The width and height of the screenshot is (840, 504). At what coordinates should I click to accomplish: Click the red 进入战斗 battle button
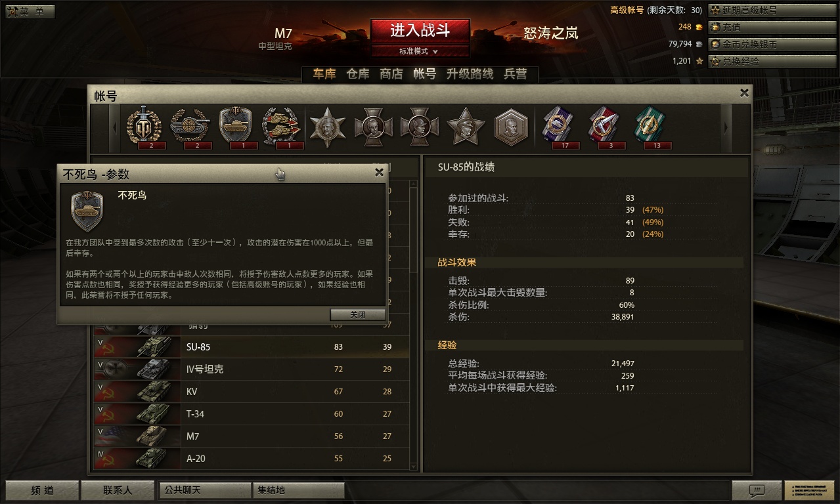tap(420, 31)
